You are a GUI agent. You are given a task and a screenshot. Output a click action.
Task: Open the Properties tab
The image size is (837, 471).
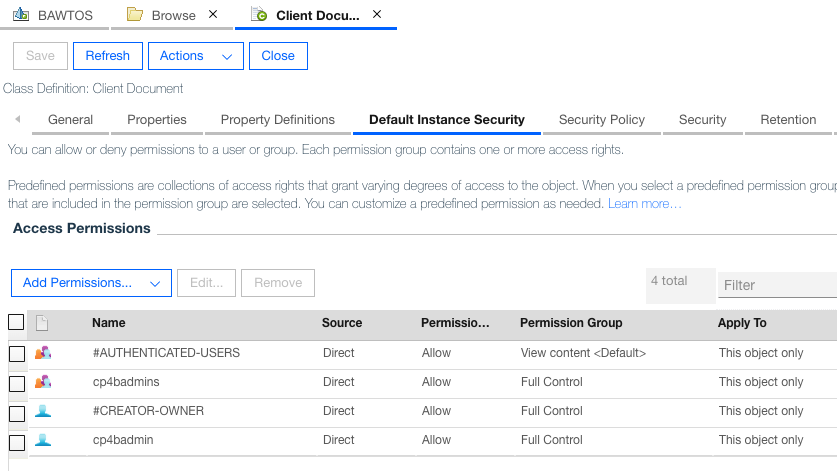click(157, 120)
